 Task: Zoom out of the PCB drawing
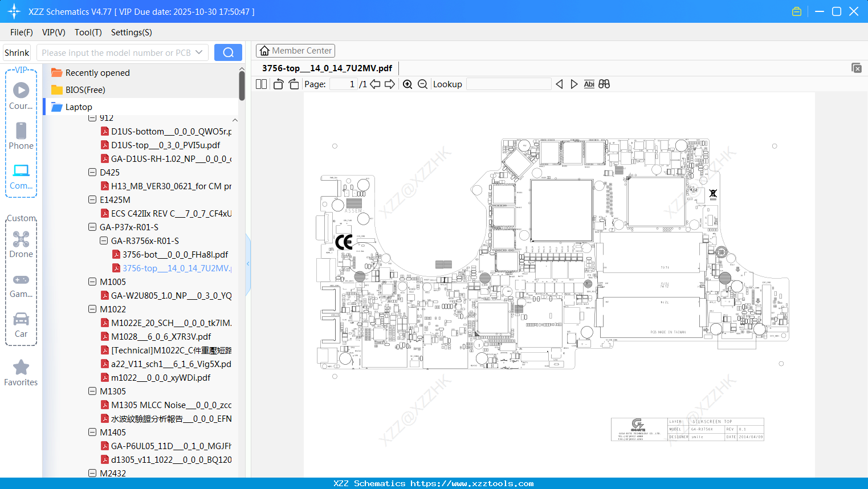[x=423, y=84]
